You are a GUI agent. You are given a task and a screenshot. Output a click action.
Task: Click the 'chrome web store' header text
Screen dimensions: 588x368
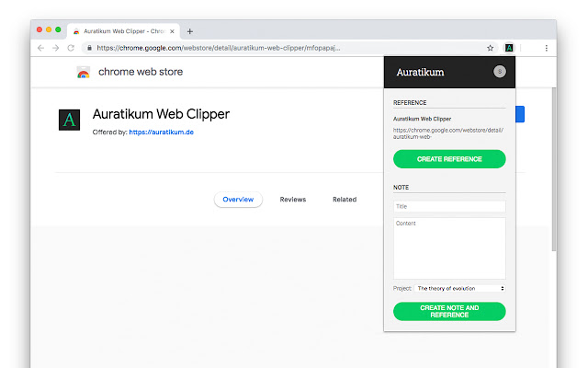point(141,72)
